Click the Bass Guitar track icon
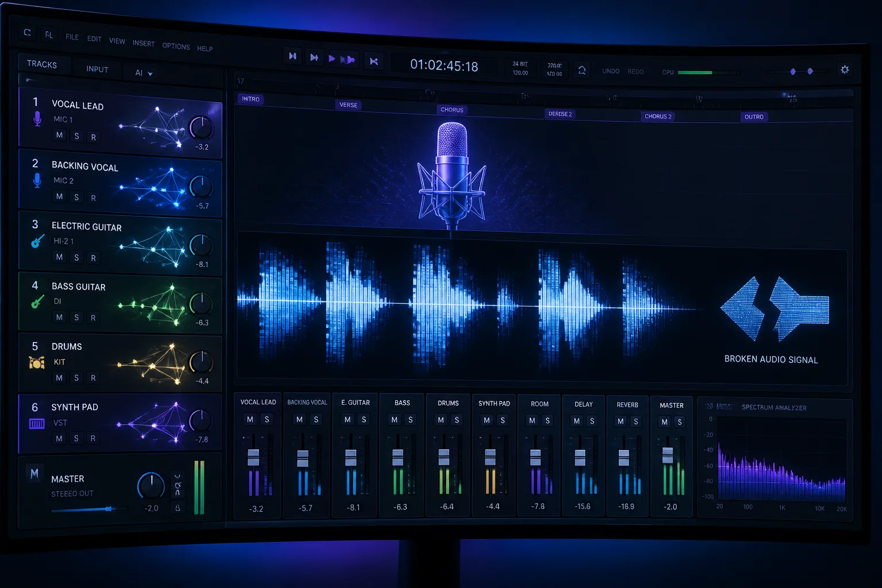 [37, 301]
